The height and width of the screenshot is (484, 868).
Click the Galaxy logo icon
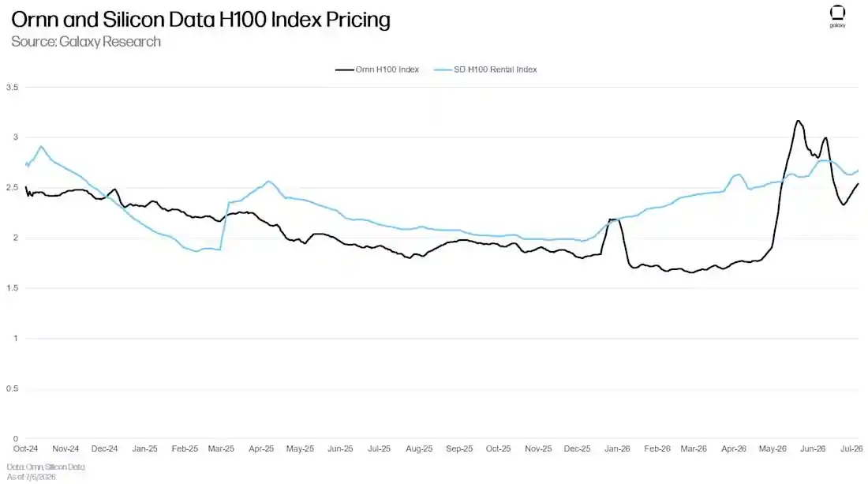point(837,16)
